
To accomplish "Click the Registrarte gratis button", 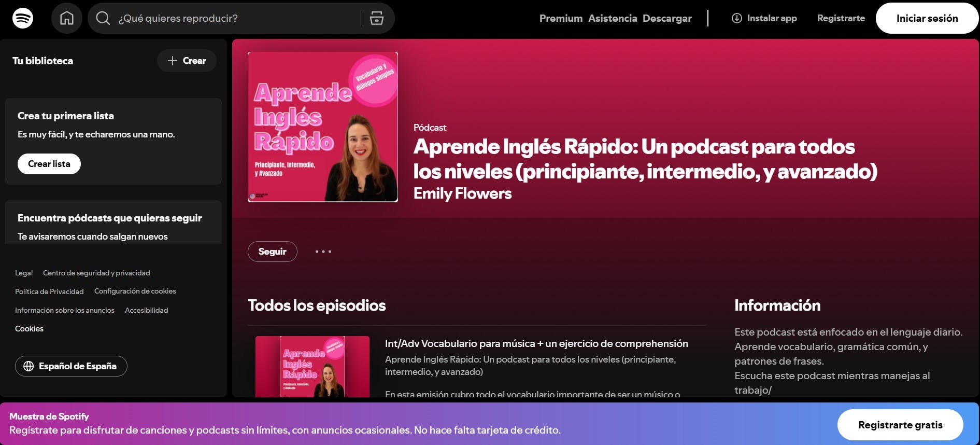I will pos(900,425).
